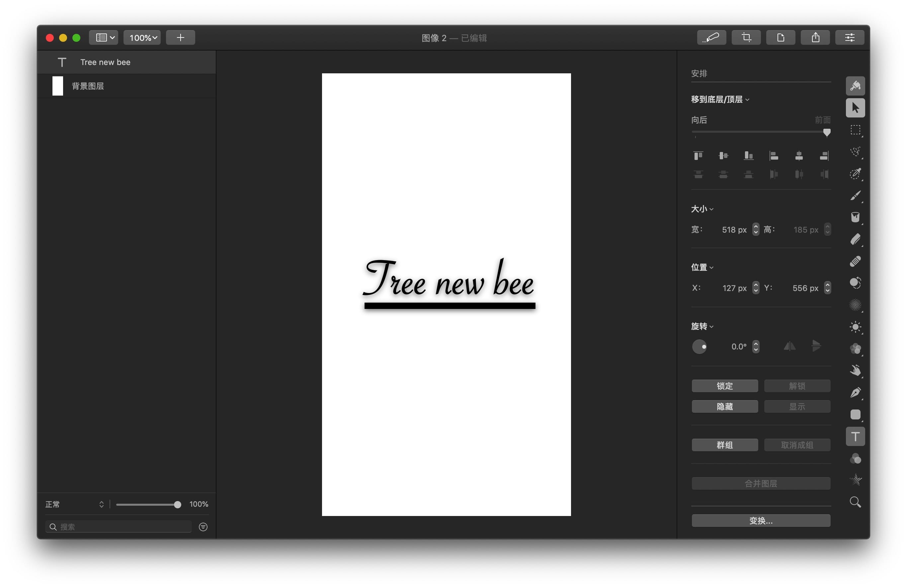Screen dimensions: 907x588
Task: Pick the Paint Bucket fill tool
Action: coord(855,217)
